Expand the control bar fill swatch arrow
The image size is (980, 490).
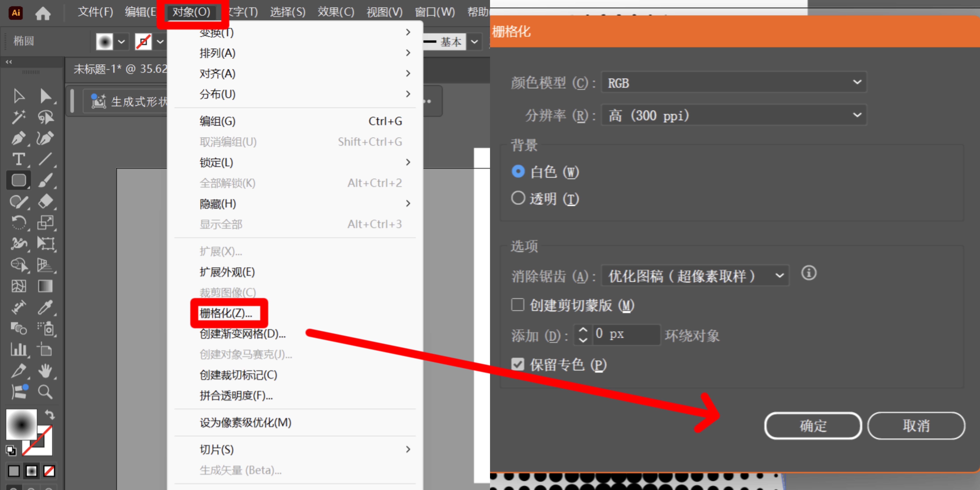(x=121, y=41)
